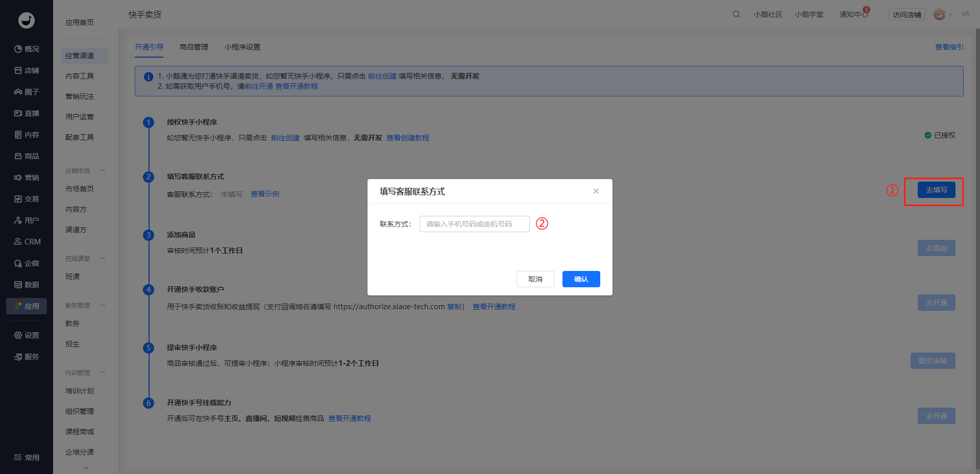Close the 填写客服联系方式 dialog
The image size is (980, 474).
pos(596,191)
